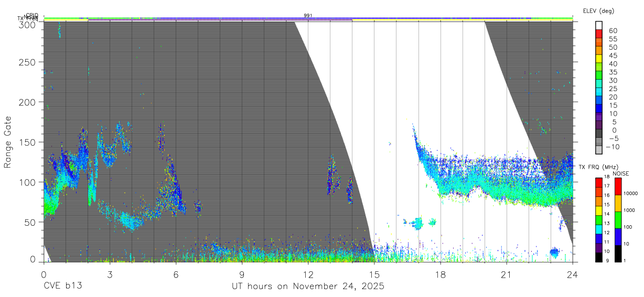Click the '150' tick on Range Gate axis

pyautogui.click(x=28, y=141)
